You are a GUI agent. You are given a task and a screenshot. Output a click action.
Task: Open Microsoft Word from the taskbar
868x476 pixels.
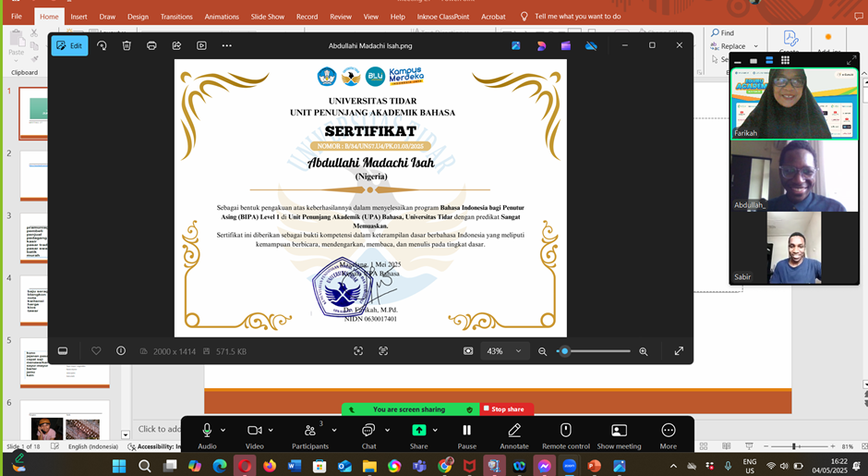295,466
